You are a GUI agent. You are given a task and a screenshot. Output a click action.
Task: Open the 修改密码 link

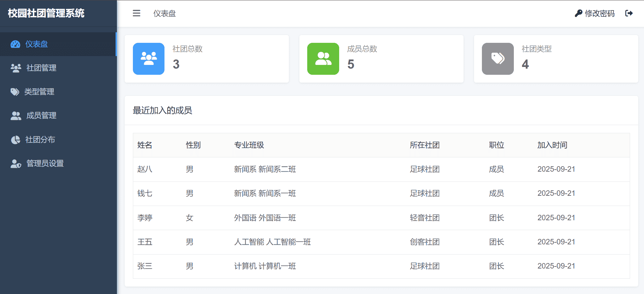point(599,13)
